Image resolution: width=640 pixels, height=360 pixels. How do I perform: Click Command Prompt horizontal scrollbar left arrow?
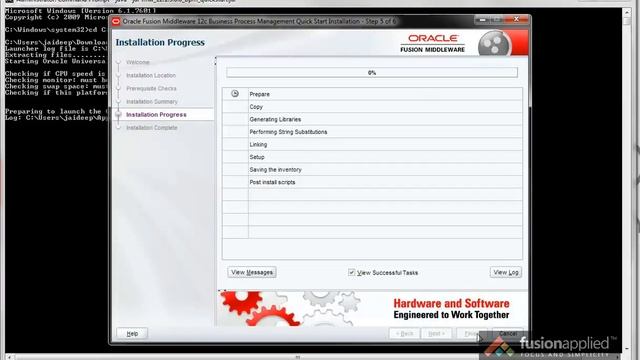click(x=9, y=357)
